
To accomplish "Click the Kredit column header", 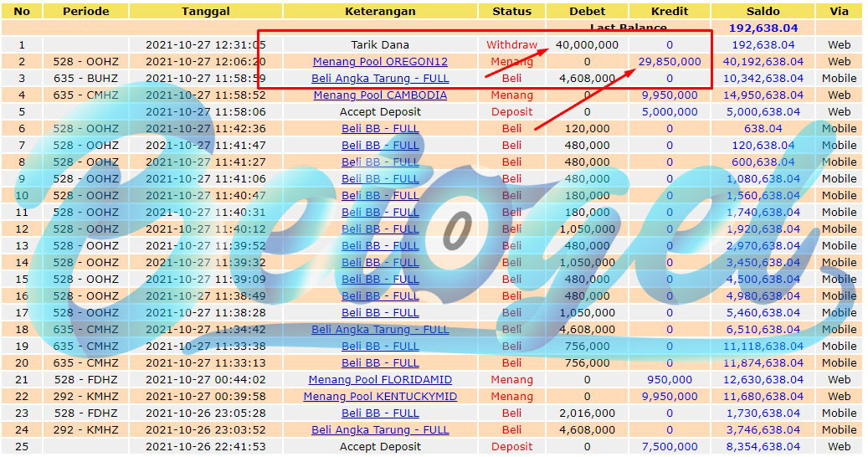I will point(670,11).
